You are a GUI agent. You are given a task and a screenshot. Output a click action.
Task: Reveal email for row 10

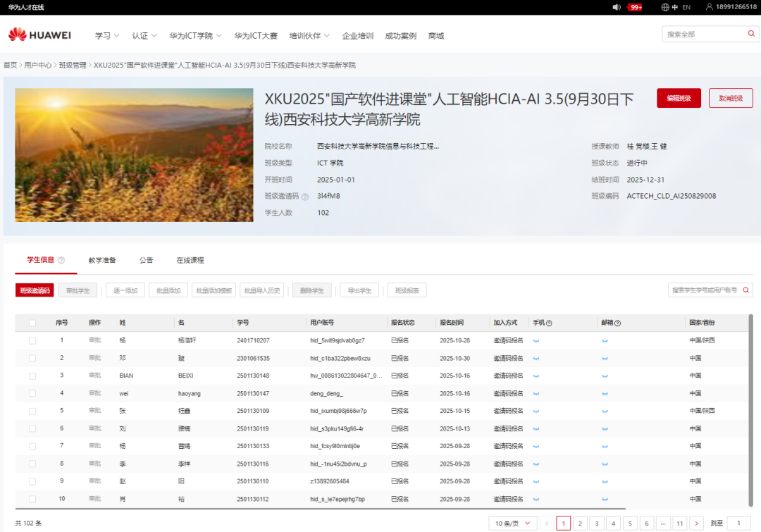(605, 499)
